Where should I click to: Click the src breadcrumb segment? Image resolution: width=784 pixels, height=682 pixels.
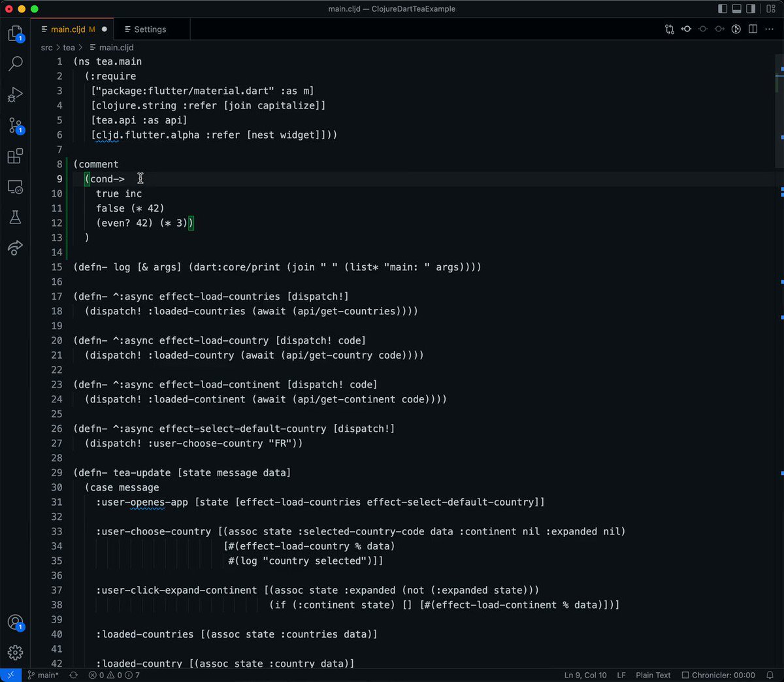click(x=46, y=48)
